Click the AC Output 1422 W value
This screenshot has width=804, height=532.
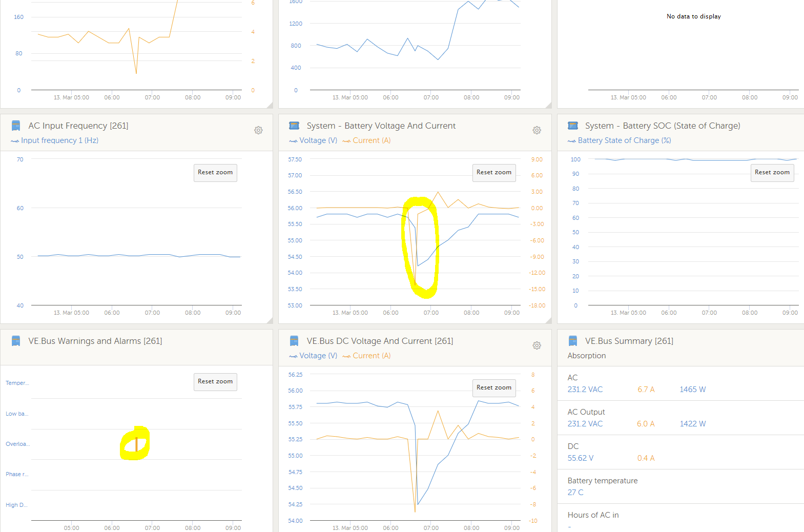pos(693,424)
